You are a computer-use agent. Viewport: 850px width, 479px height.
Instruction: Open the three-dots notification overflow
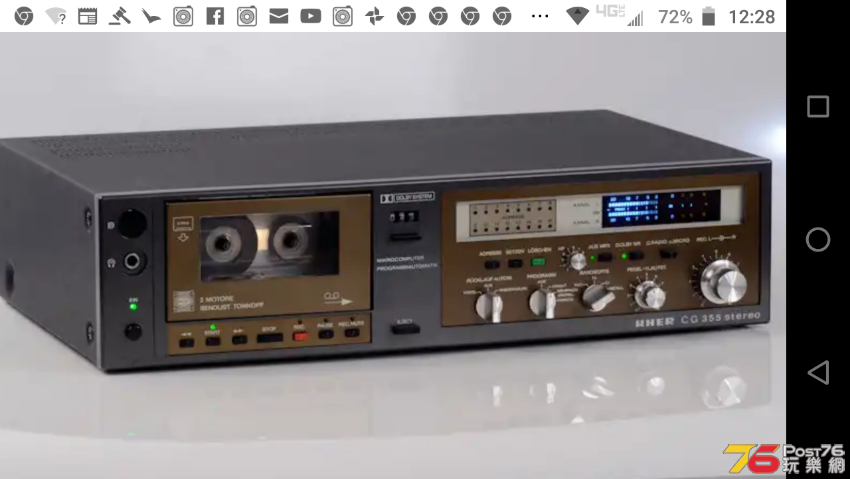point(540,16)
